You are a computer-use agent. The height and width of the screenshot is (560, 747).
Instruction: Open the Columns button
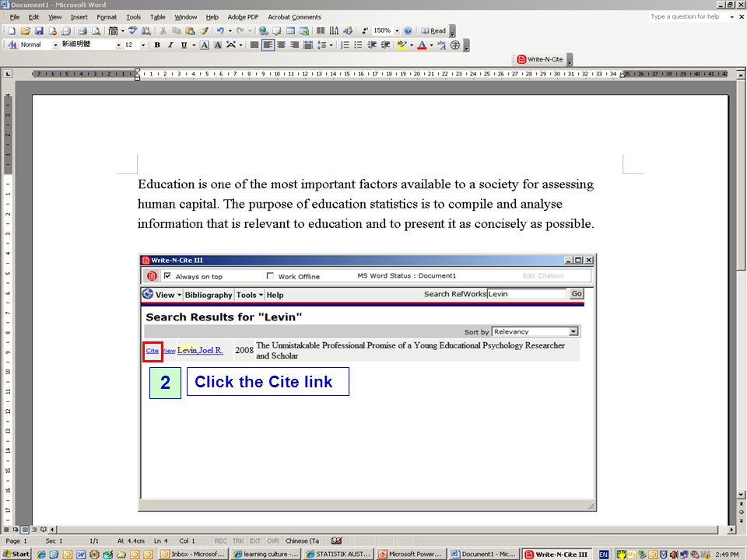coord(321,31)
